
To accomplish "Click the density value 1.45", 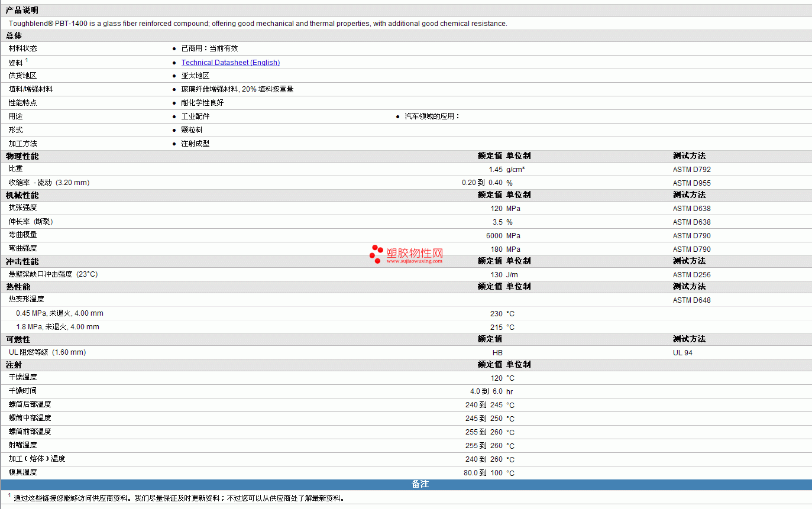I will (496, 170).
